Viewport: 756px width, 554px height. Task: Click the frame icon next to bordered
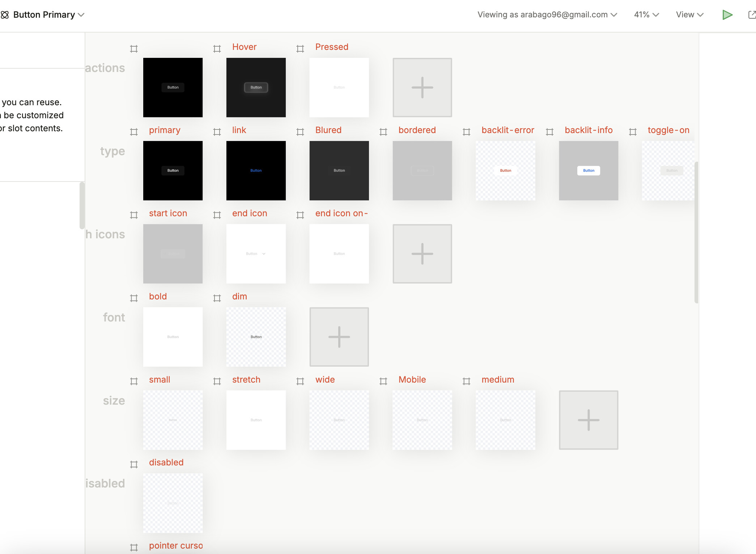383,132
